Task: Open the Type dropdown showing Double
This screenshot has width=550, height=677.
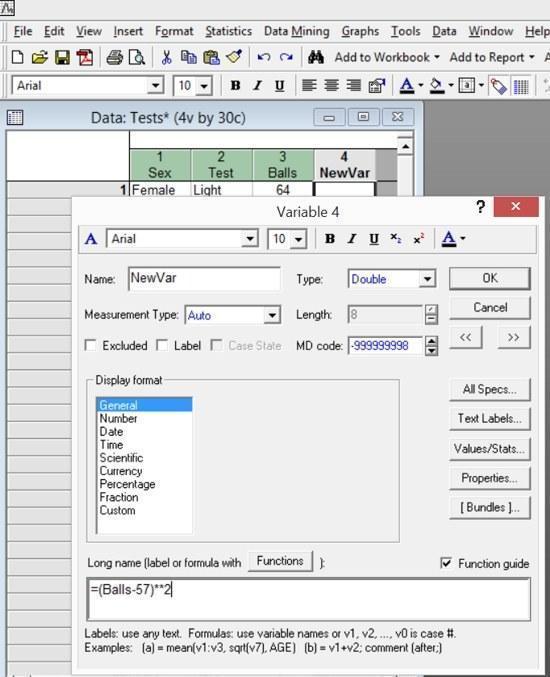Action: coord(427,278)
